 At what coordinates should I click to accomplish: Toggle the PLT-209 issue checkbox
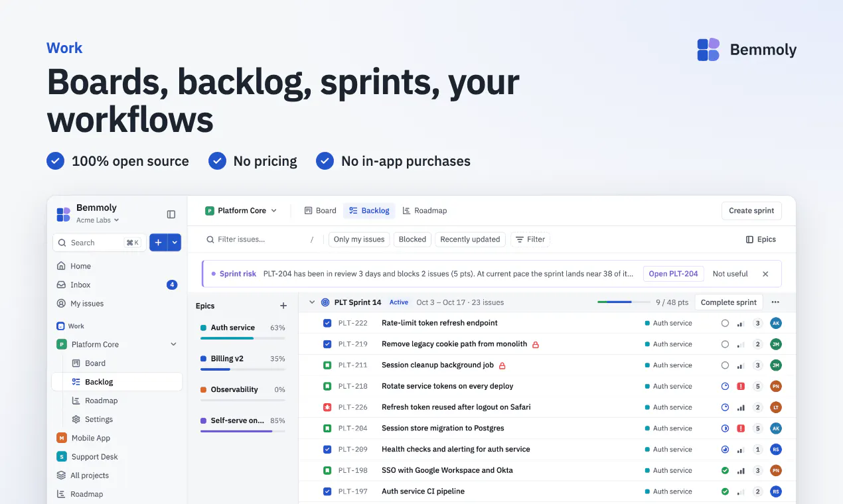click(327, 449)
